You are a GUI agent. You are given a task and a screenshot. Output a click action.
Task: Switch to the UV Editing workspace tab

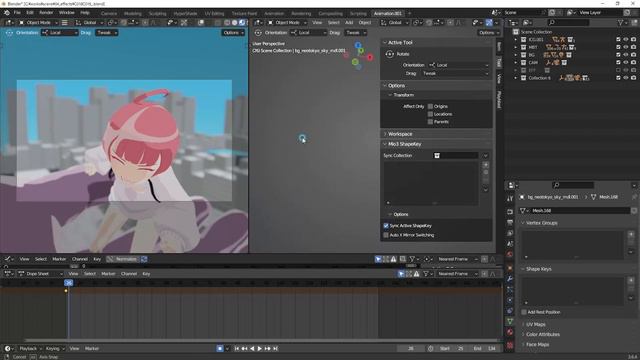(x=214, y=13)
